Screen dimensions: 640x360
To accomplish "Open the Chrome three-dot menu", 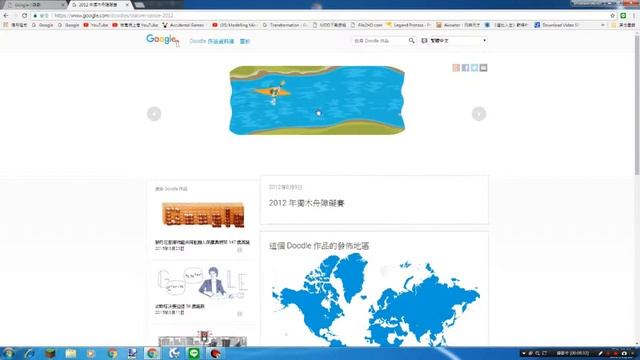I will click(x=634, y=16).
